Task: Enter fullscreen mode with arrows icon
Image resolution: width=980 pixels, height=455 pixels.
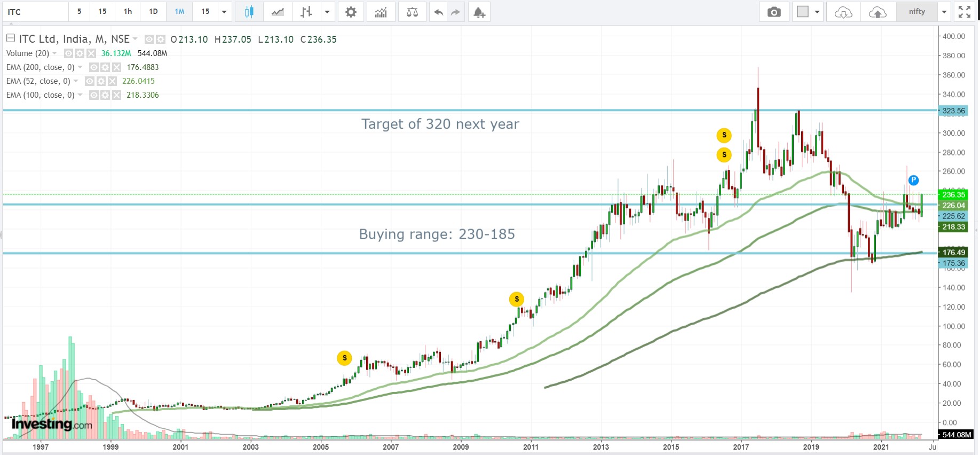Action: [965, 12]
